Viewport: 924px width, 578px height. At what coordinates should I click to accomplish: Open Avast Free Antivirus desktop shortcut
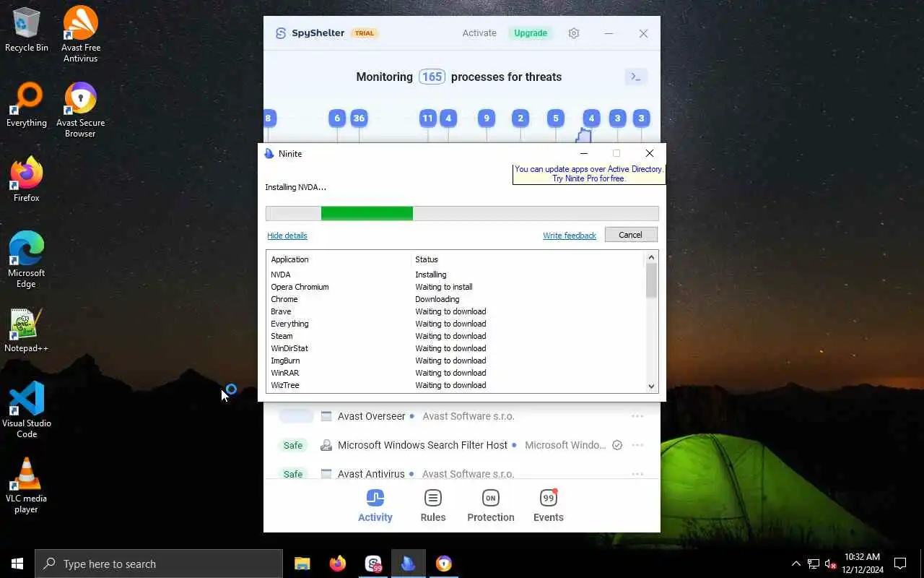(x=81, y=34)
